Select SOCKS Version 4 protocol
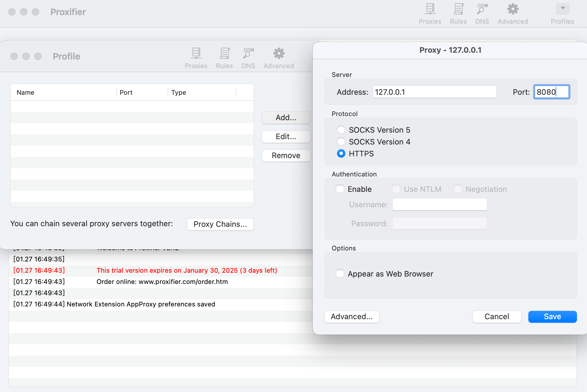Viewport: 587px width, 392px height. (341, 142)
